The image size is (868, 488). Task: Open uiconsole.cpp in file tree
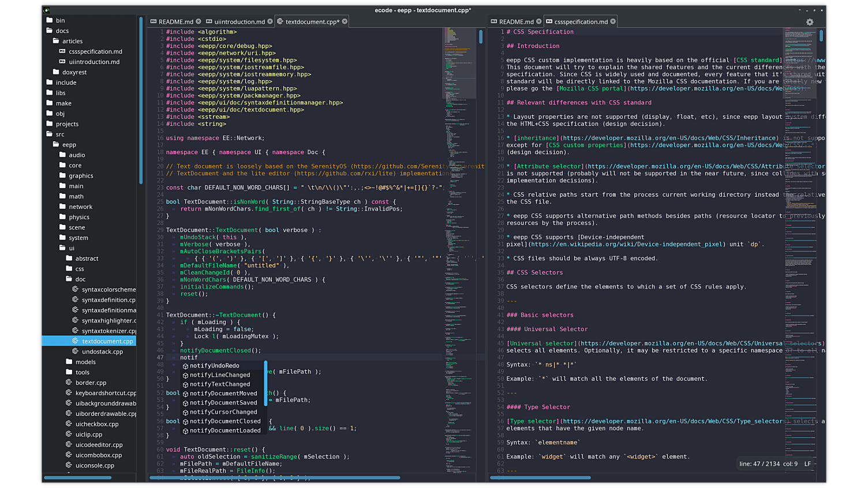89,466
